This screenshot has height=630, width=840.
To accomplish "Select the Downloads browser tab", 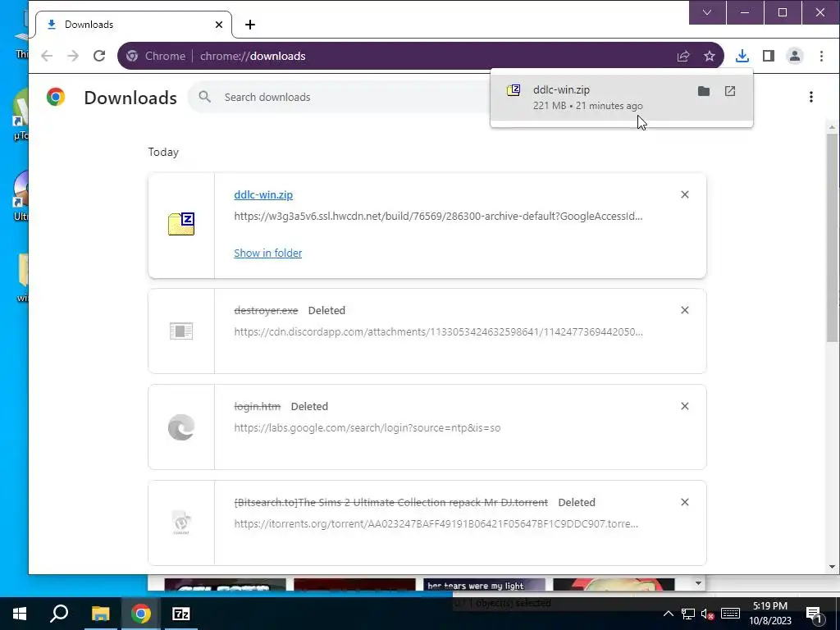I will tap(134, 25).
